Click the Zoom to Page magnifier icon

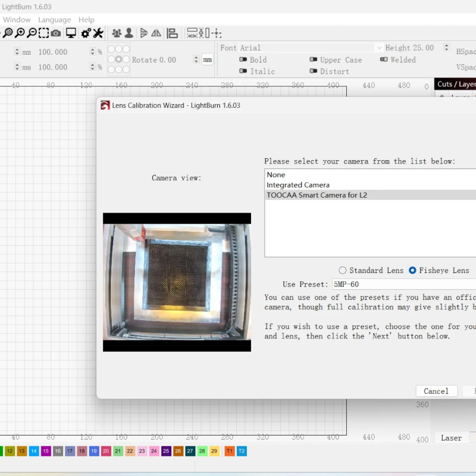click(x=8, y=33)
